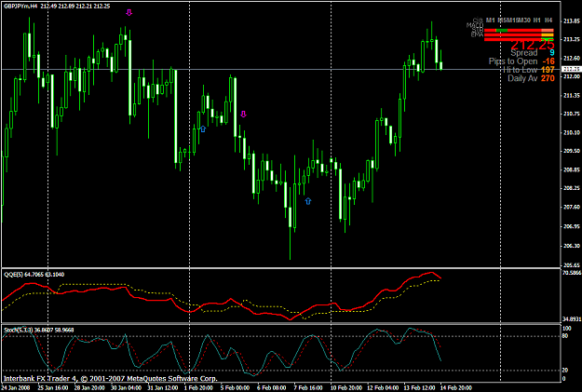Click the 213.25 price axis label

point(572,39)
